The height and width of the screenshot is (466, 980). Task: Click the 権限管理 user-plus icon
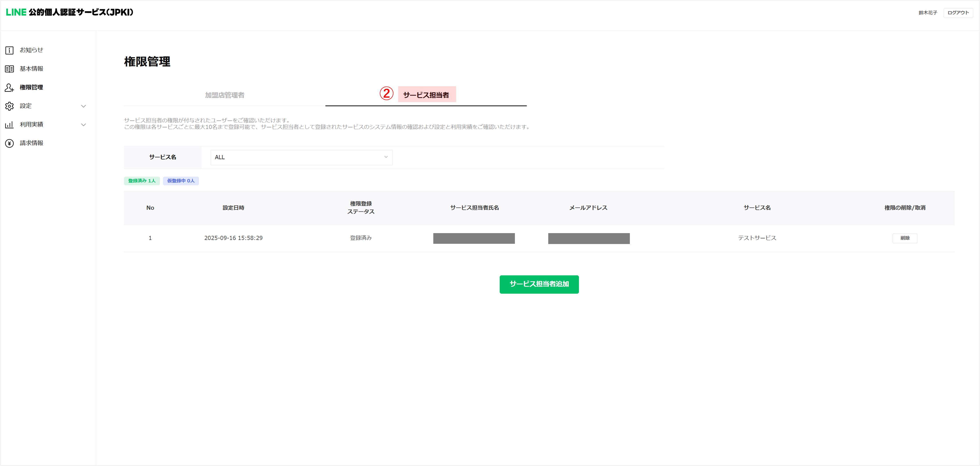point(10,88)
